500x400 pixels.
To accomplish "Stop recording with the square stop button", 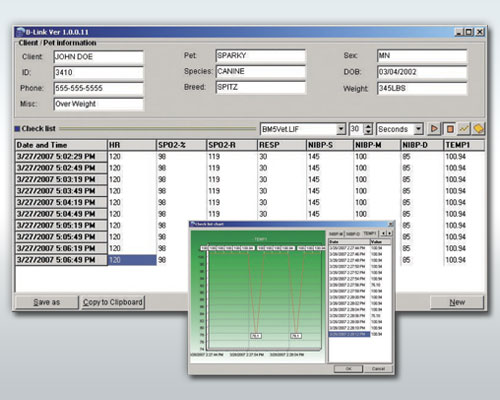I will point(450,129).
